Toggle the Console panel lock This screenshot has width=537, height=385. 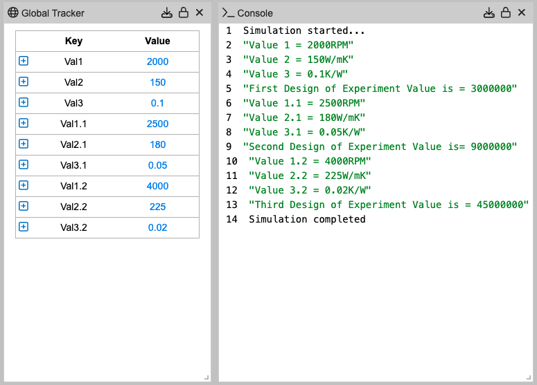point(506,13)
